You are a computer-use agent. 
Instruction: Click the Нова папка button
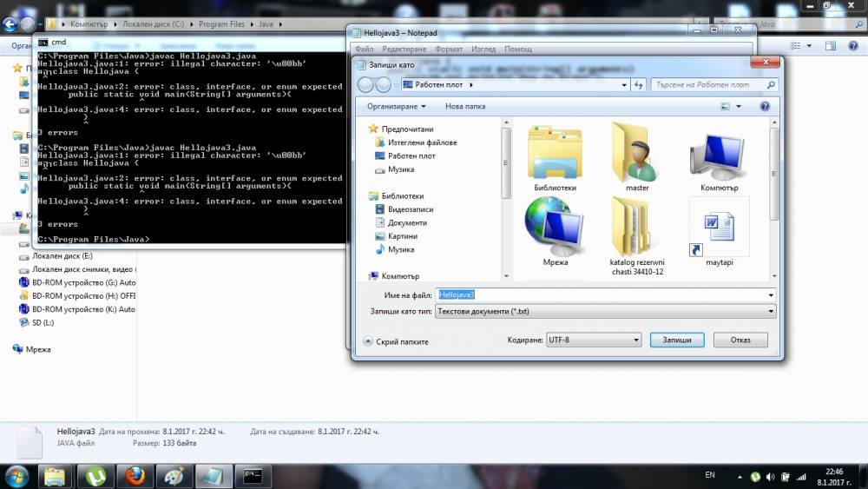pyautogui.click(x=465, y=106)
